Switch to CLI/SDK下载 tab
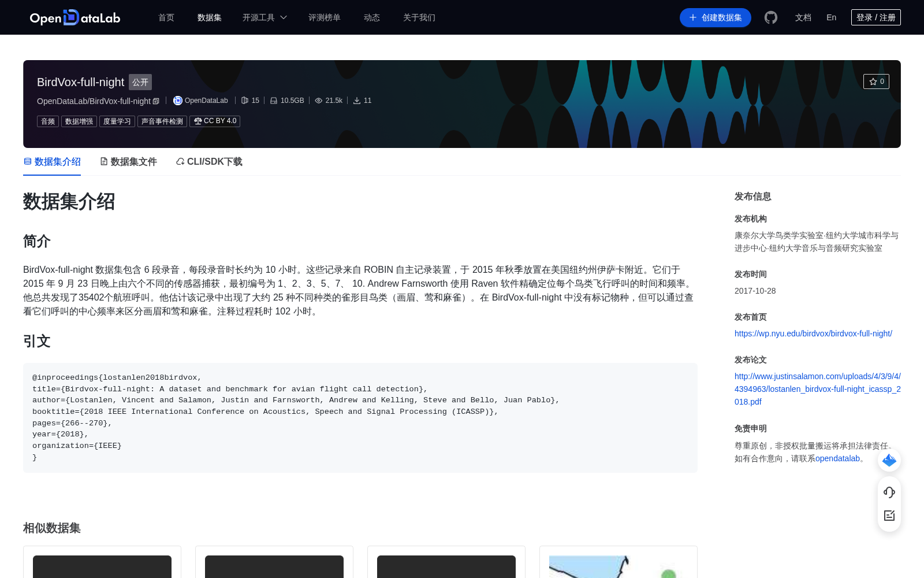 (x=209, y=162)
